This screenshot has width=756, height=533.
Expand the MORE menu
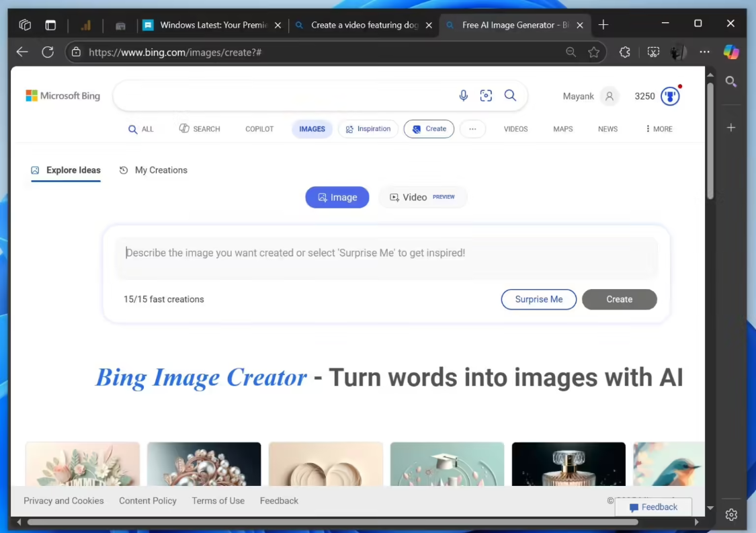coord(657,128)
